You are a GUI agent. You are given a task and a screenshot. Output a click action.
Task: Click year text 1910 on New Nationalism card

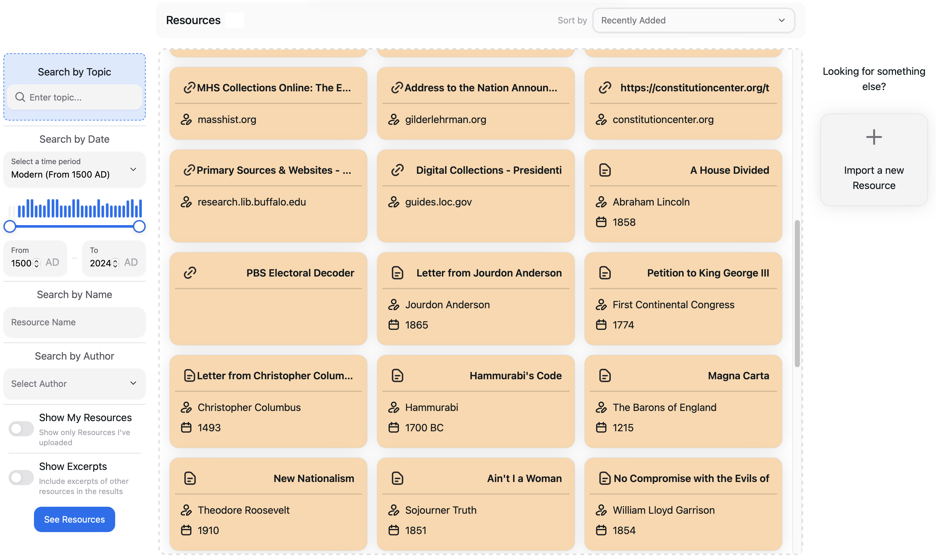tap(208, 530)
